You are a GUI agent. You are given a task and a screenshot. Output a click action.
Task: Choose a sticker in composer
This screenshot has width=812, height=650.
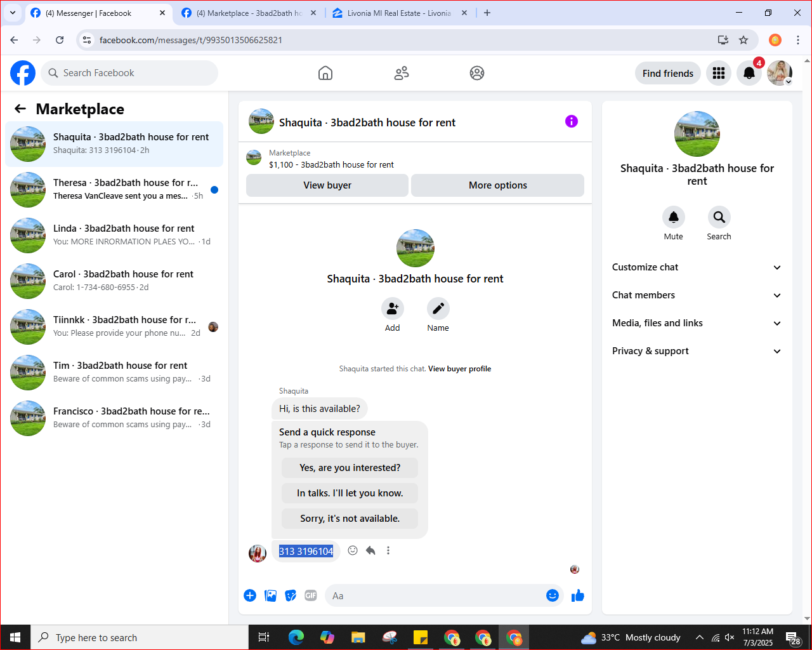pos(291,595)
